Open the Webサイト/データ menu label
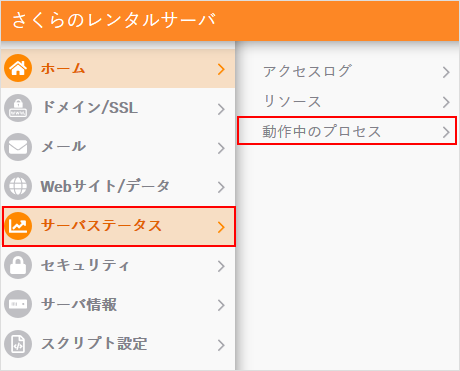The width and height of the screenshot is (460, 371). point(105,186)
